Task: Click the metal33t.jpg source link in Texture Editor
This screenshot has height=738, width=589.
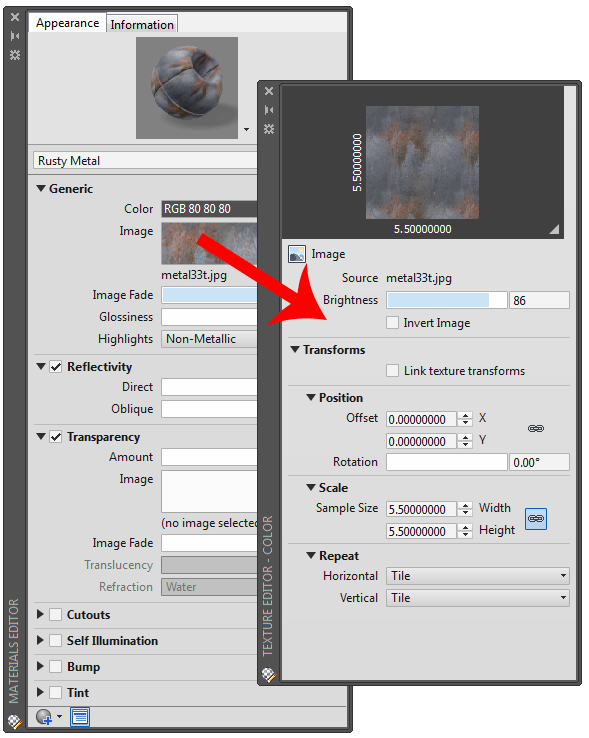Action: point(419,278)
